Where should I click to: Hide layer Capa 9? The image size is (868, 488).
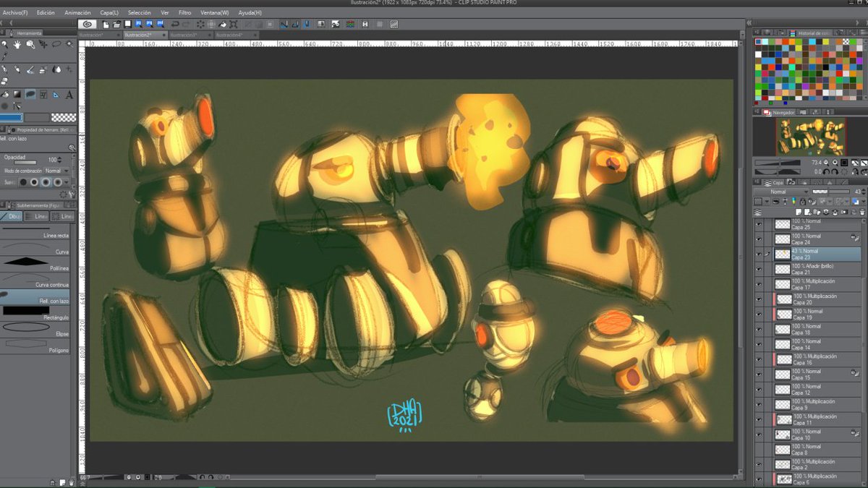(x=759, y=405)
